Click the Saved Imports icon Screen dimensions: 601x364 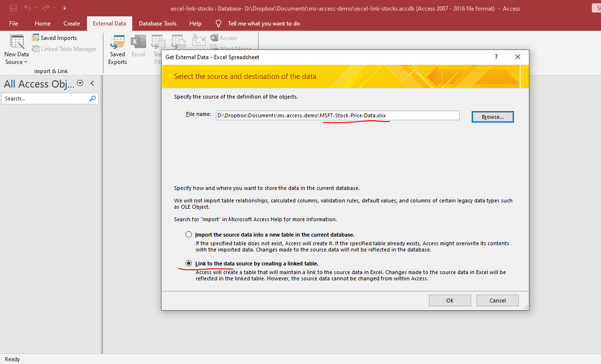tap(36, 38)
